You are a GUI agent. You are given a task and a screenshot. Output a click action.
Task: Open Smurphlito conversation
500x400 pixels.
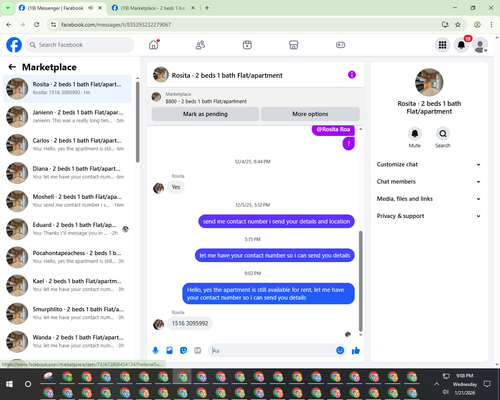(x=67, y=313)
